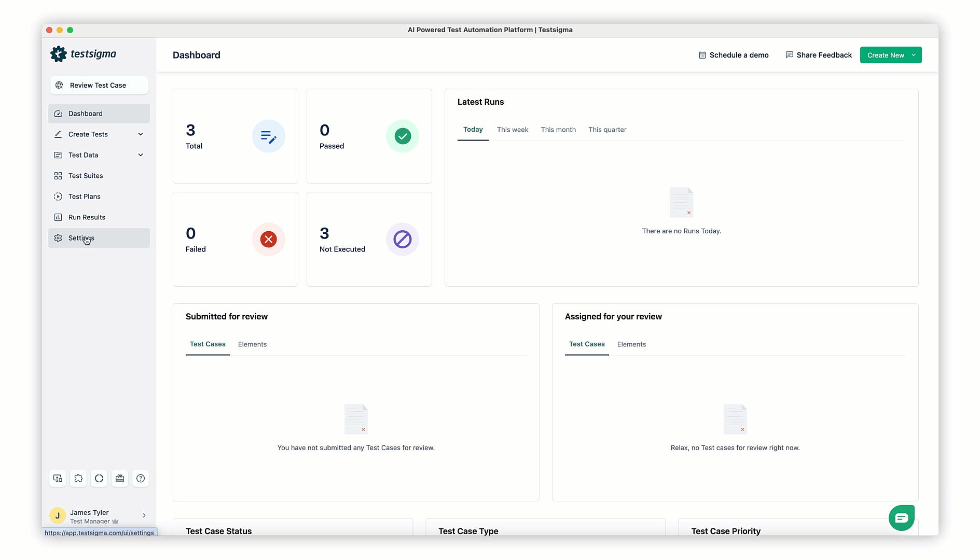Viewport: 980px width, 560px height.
Task: Select Elements tab under Assigned for your review
Action: click(x=631, y=344)
